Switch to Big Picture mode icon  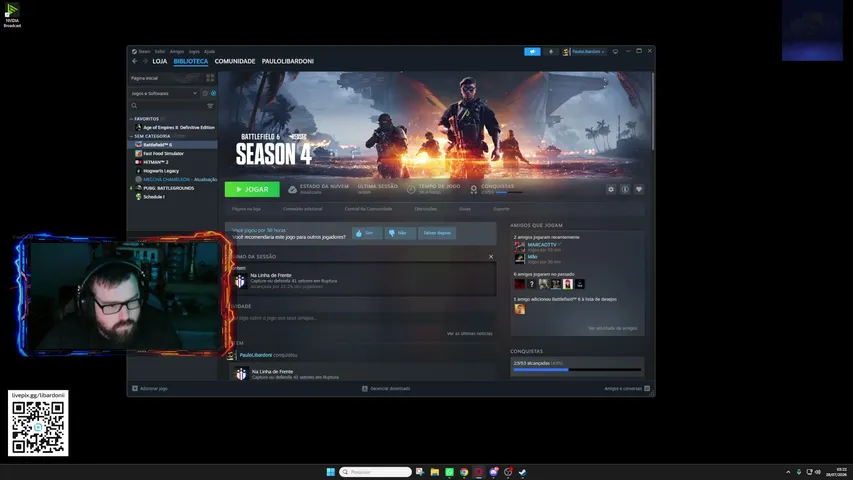pos(615,52)
